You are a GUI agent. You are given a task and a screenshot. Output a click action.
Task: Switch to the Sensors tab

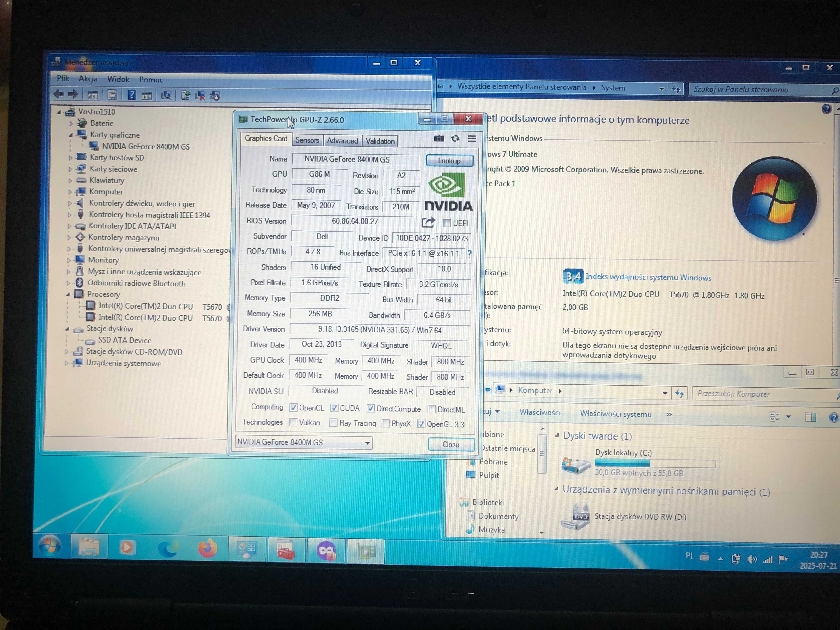[307, 140]
